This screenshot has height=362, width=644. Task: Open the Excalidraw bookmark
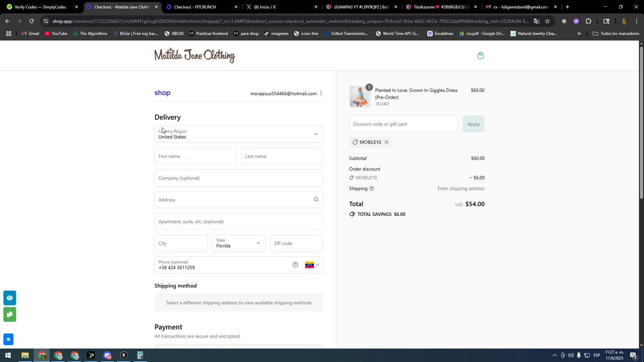(440, 33)
